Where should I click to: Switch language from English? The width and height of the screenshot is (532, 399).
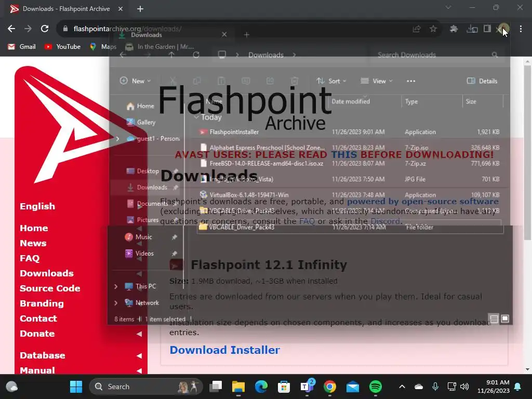pyautogui.click(x=37, y=206)
